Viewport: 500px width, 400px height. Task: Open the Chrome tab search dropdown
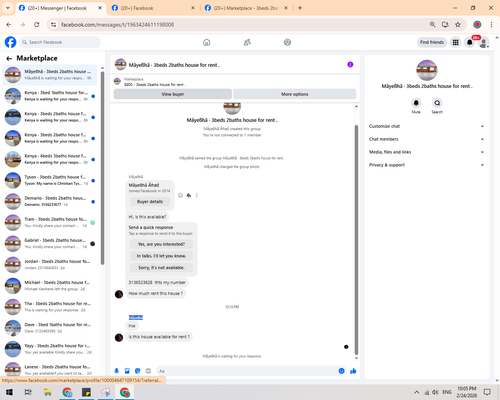8,8
